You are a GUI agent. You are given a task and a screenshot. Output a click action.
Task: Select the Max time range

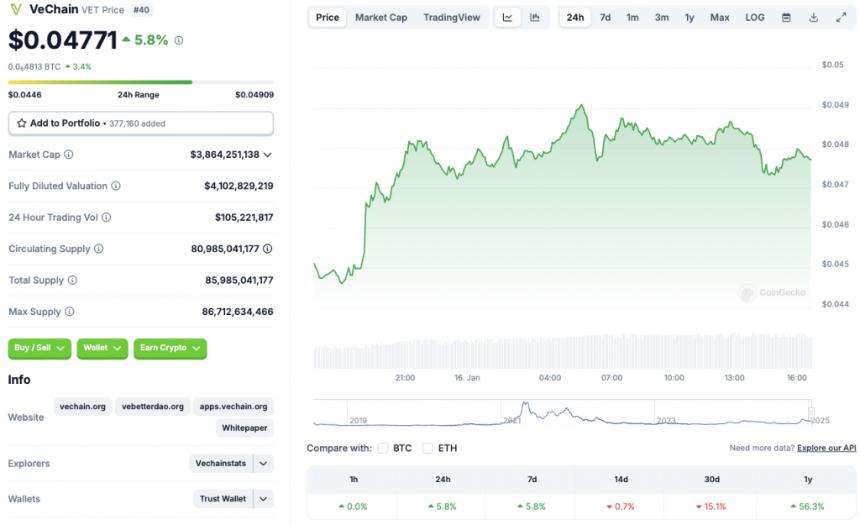tap(720, 18)
